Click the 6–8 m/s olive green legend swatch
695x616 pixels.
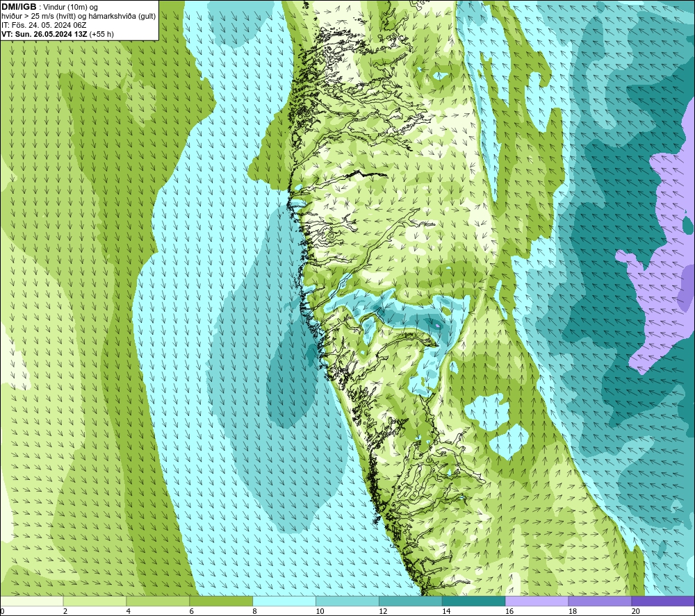tap(221, 601)
